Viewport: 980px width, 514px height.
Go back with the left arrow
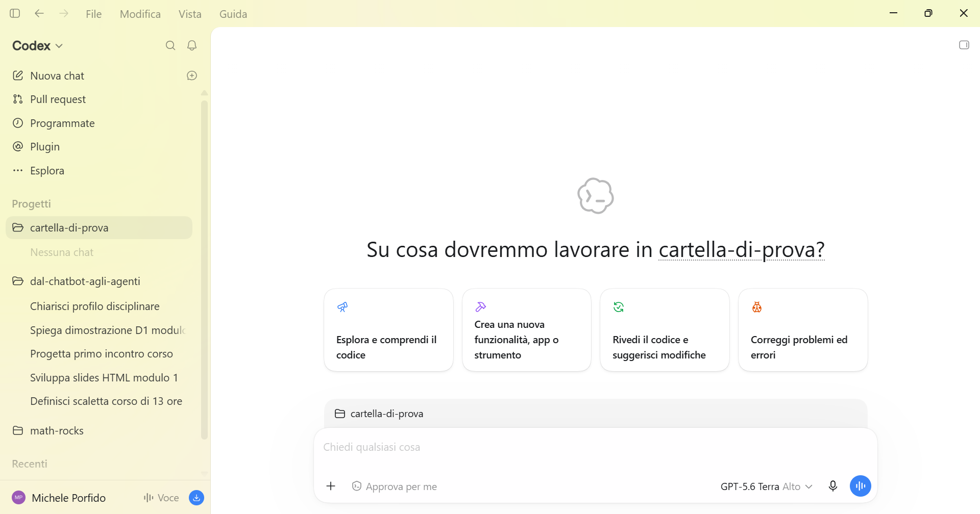tap(39, 13)
